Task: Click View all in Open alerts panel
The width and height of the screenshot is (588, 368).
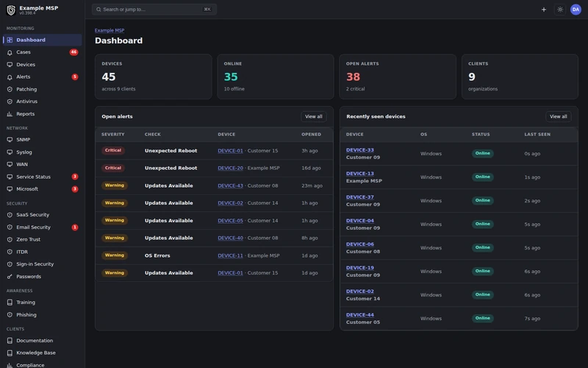Action: (x=314, y=117)
